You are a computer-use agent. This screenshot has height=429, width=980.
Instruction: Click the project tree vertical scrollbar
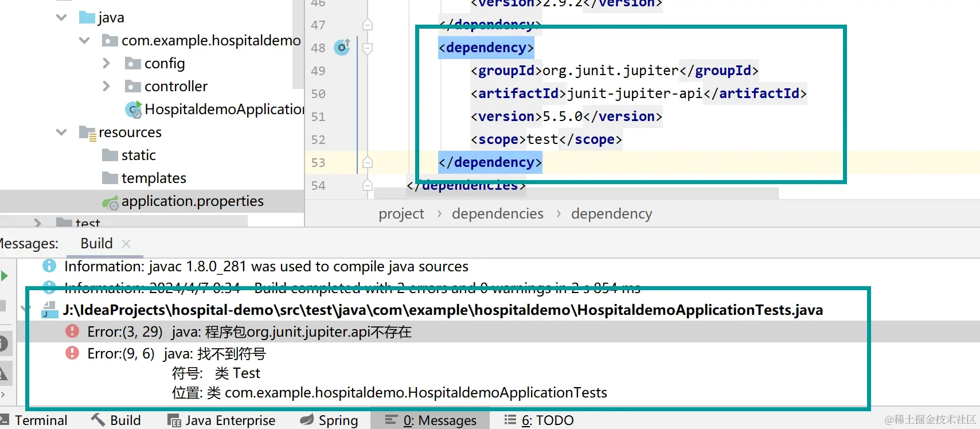click(298, 44)
